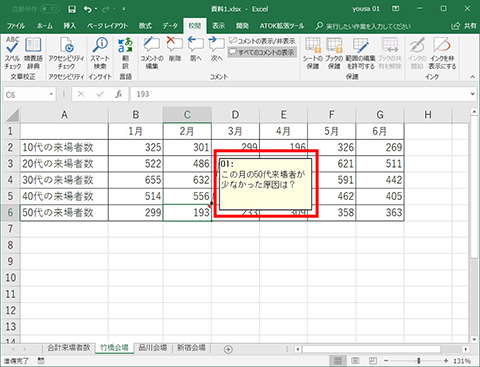
Task: Click the Insert Function fx button
Action: 119,94
